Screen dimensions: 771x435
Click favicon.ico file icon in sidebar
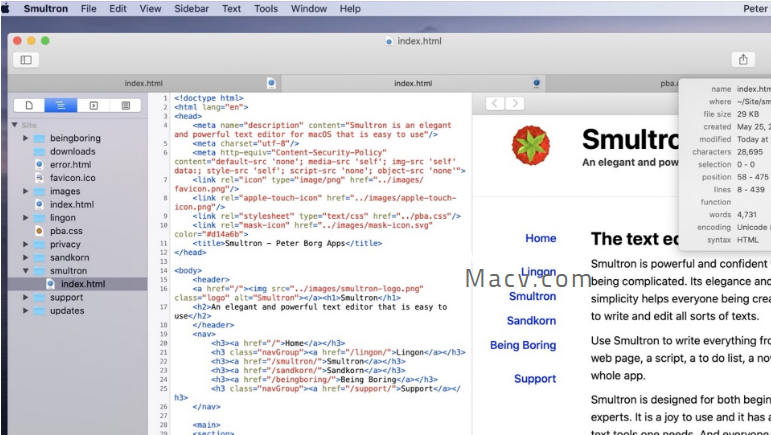39,178
